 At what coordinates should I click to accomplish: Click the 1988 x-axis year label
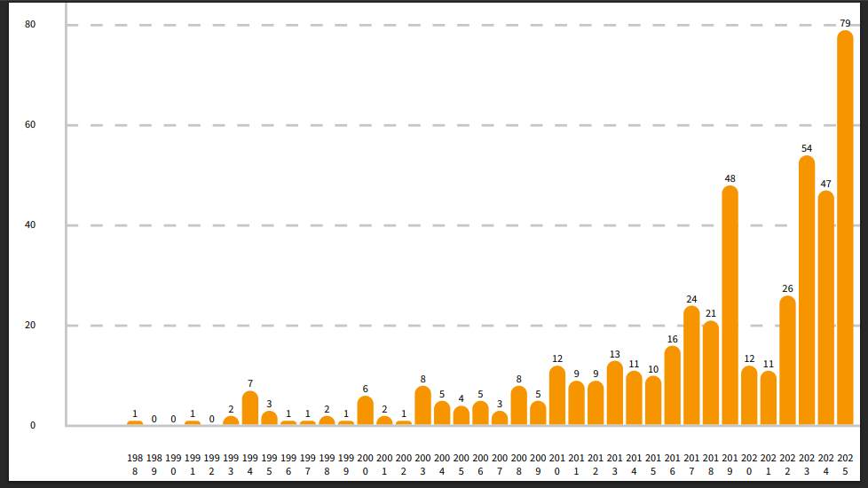pos(135,464)
